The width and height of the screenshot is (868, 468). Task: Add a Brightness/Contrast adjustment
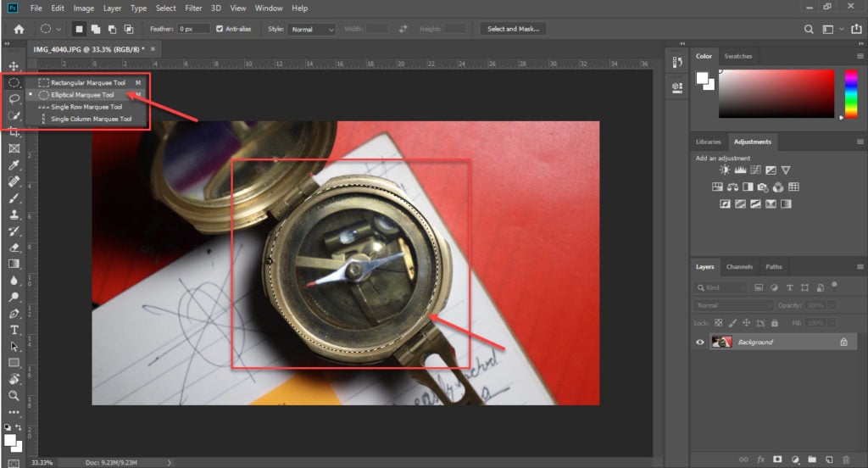724,170
